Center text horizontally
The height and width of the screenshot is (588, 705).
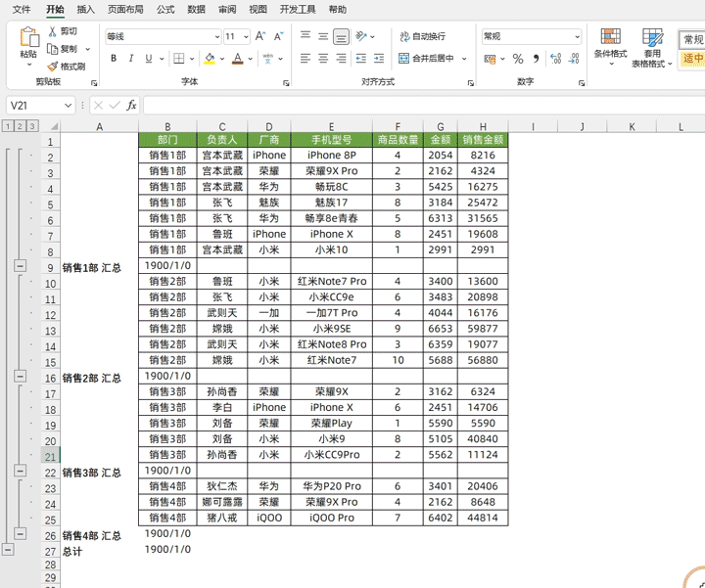[323, 59]
